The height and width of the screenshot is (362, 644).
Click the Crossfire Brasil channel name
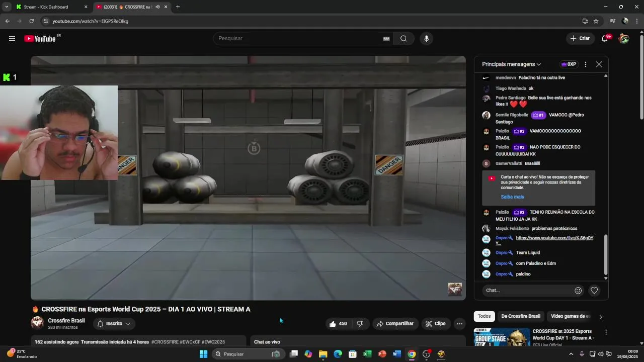[x=66, y=321]
